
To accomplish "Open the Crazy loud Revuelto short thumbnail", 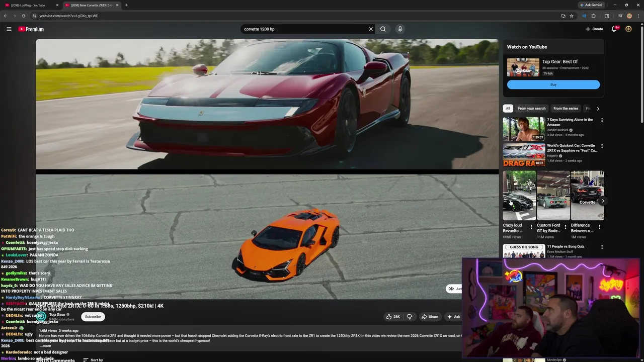I will (x=519, y=196).
